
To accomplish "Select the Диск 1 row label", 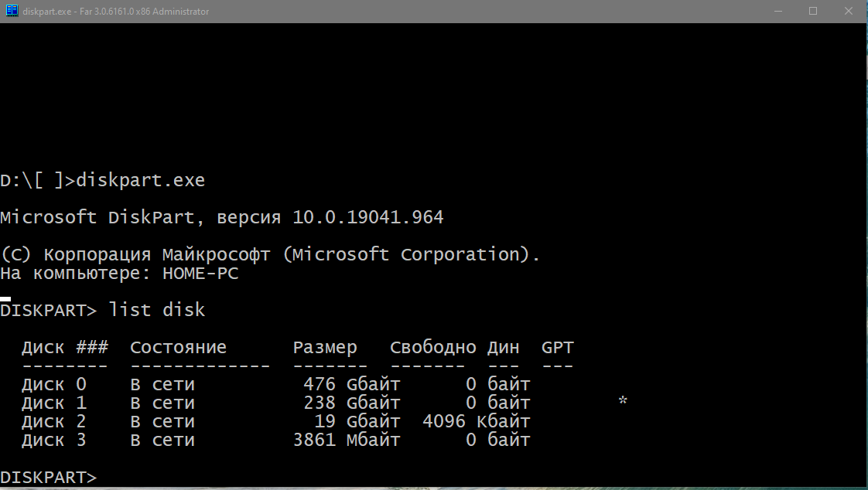I will (54, 403).
